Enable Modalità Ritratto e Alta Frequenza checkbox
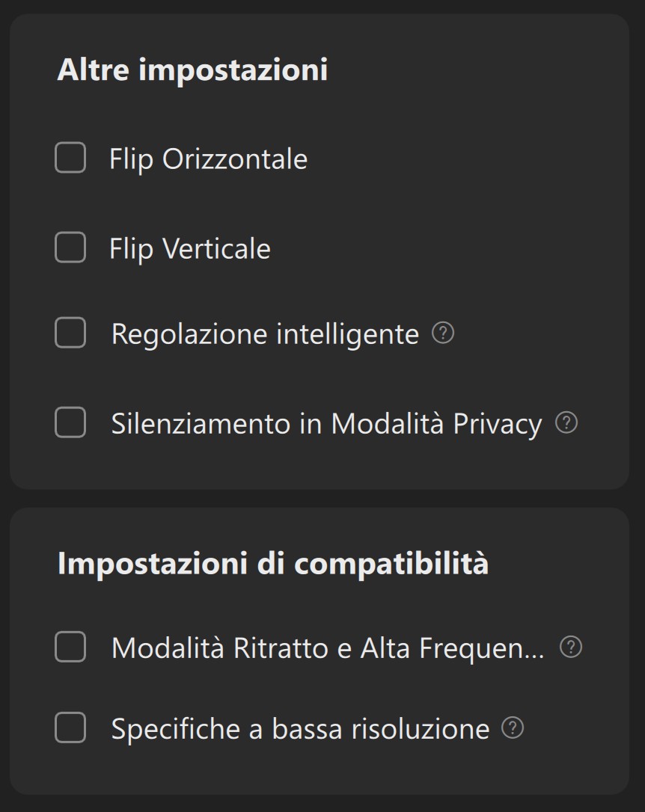This screenshot has width=645, height=812. click(x=70, y=647)
